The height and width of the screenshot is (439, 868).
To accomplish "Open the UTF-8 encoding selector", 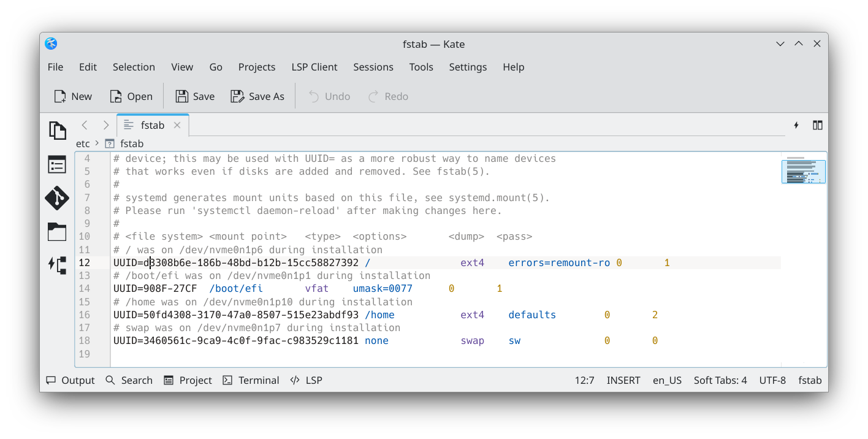I will [x=772, y=380].
